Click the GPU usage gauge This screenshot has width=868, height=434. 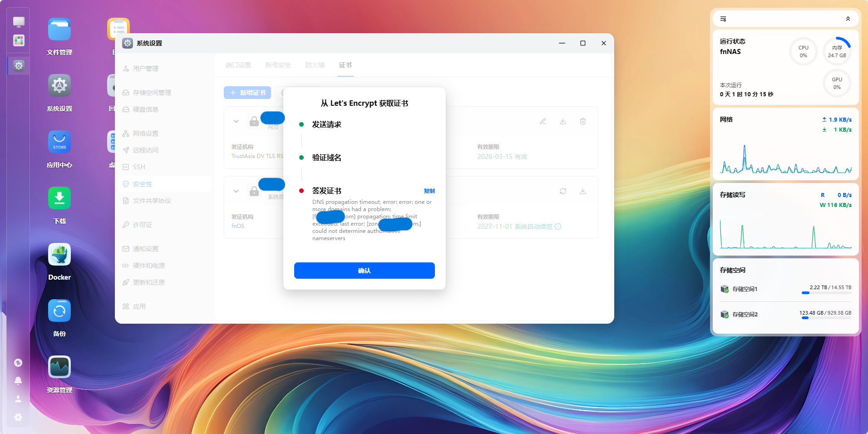coord(837,83)
